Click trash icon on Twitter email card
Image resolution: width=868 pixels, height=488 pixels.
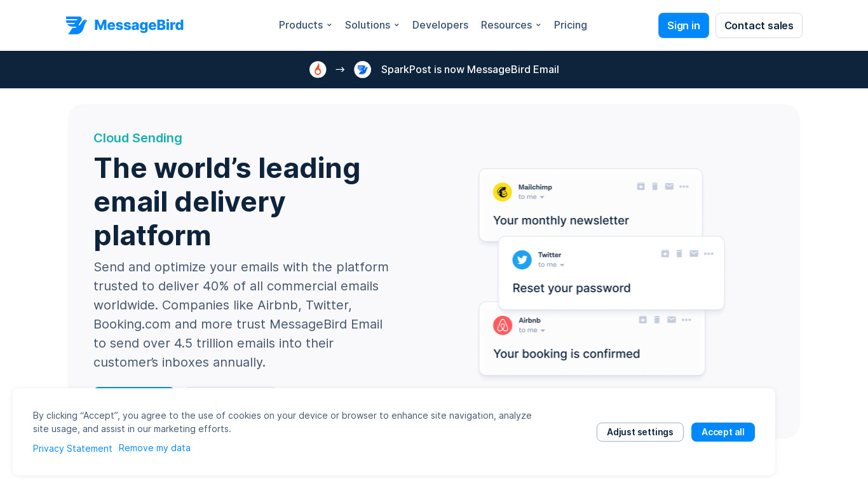(679, 254)
